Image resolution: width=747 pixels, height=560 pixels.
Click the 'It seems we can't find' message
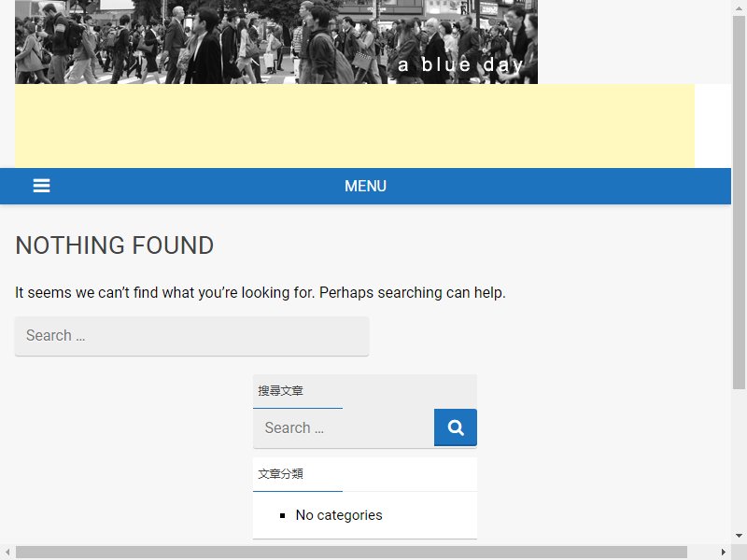(x=261, y=292)
